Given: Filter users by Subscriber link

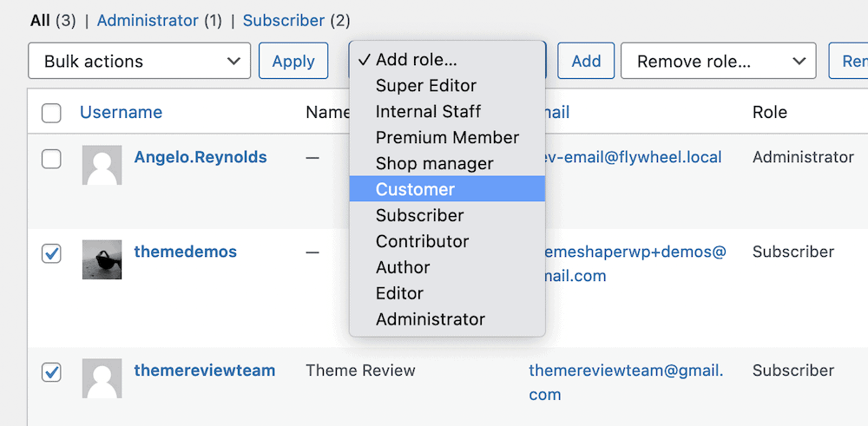Looking at the screenshot, I should coord(284,21).
